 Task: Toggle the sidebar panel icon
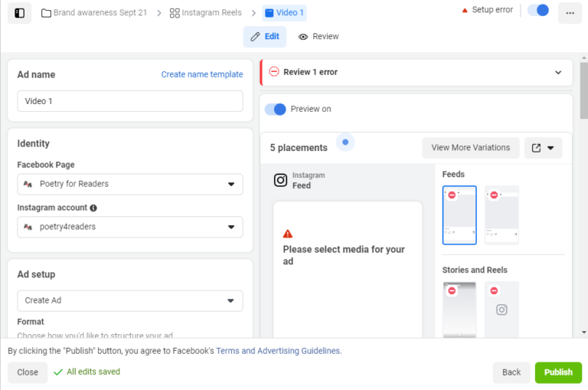pyautogui.click(x=19, y=12)
